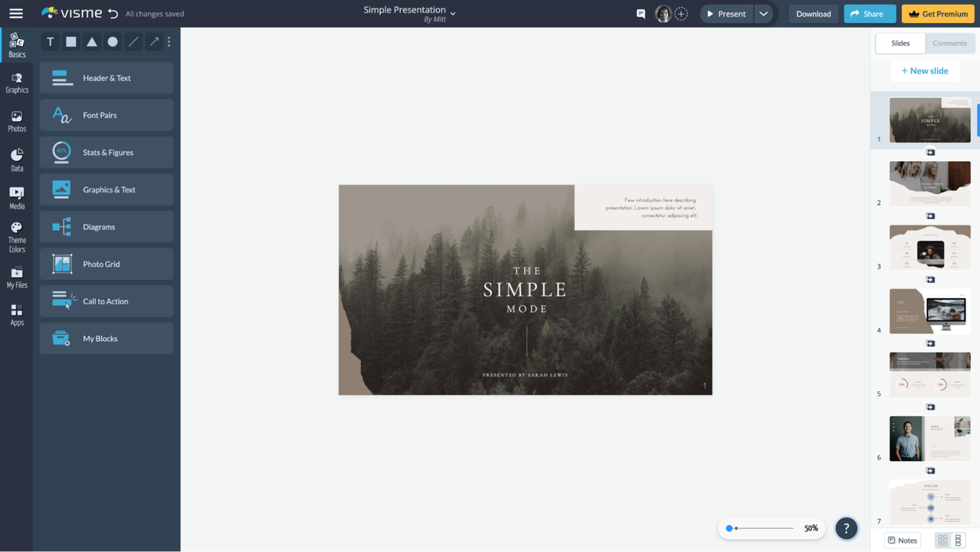980x552 pixels.
Task: Switch to list slide view
Action: point(958,540)
